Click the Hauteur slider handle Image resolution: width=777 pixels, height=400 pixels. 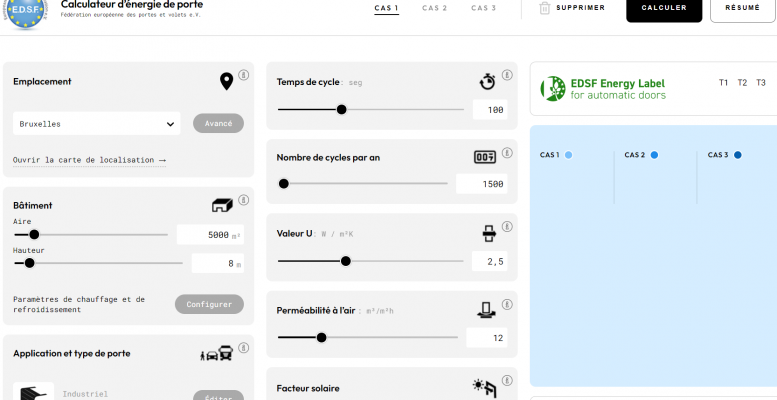[x=30, y=263]
